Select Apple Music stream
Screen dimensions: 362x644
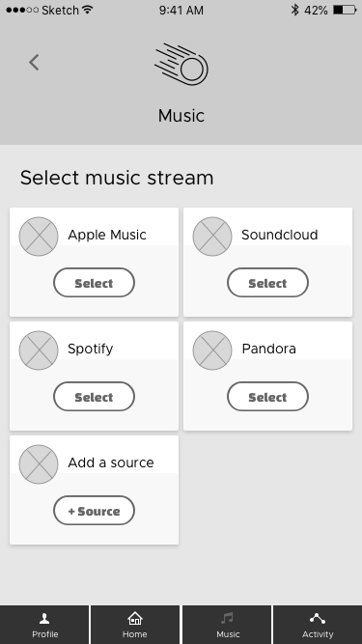tap(94, 283)
